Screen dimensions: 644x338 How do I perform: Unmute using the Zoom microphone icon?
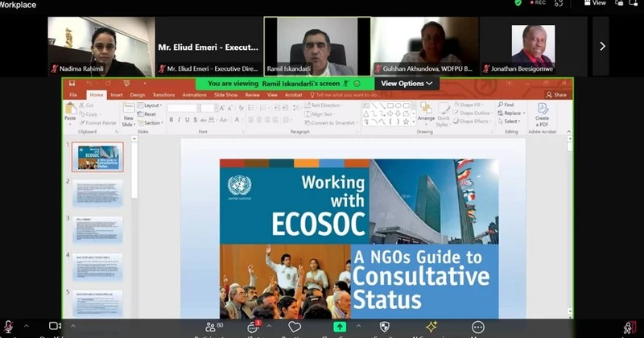(8, 327)
